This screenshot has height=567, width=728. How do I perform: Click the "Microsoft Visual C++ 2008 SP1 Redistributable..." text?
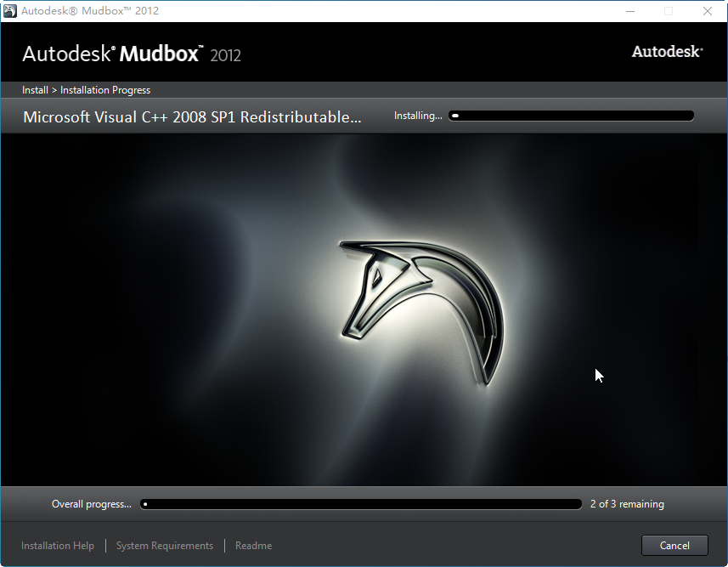coord(192,117)
